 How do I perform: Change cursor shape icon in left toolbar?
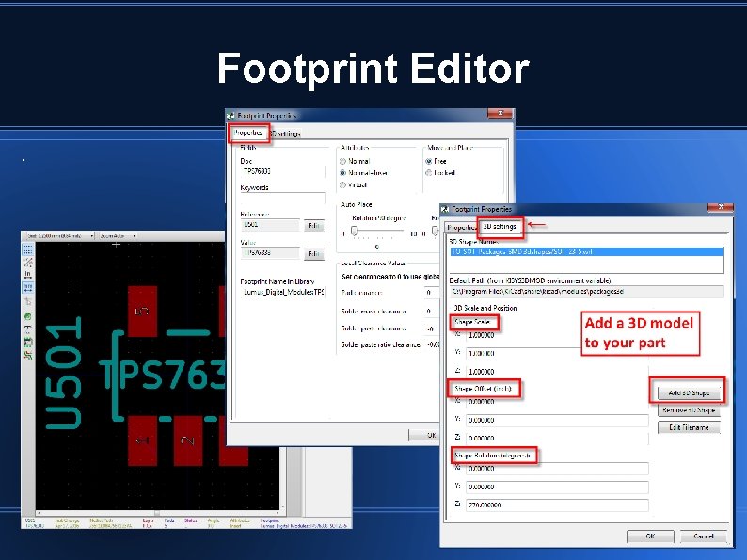pyautogui.click(x=27, y=301)
